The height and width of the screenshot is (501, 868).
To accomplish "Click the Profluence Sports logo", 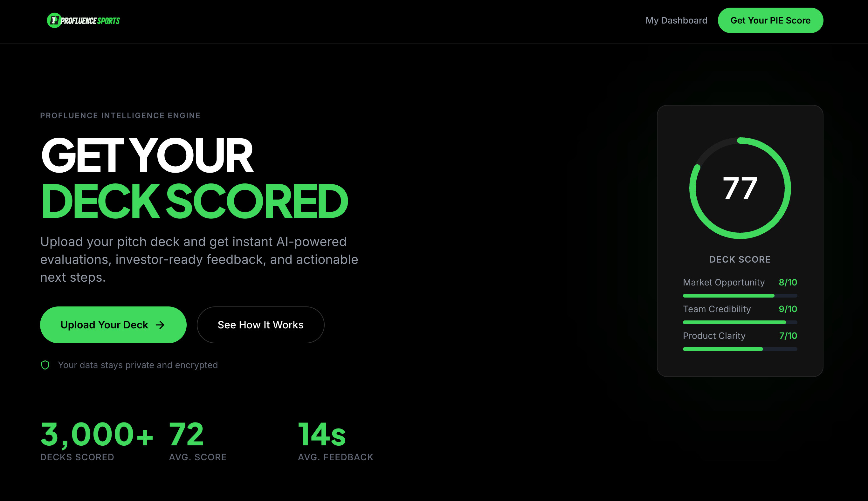I will [83, 21].
